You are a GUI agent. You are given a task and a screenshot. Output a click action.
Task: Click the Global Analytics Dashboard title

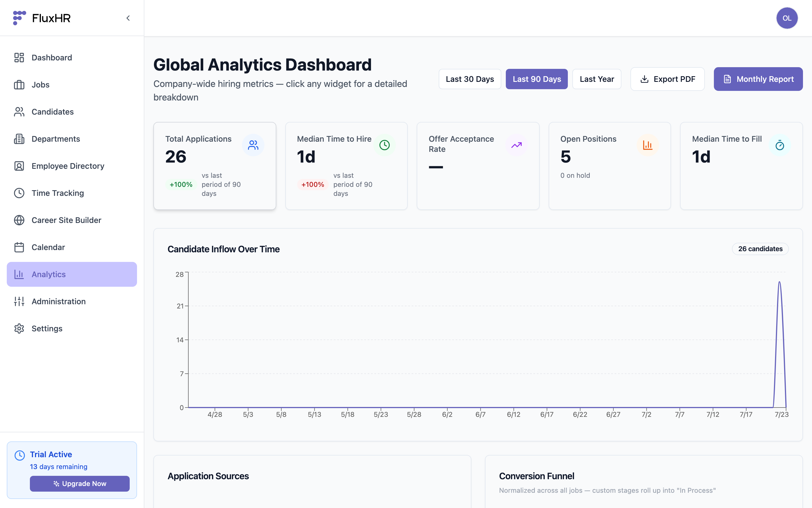[262, 65]
